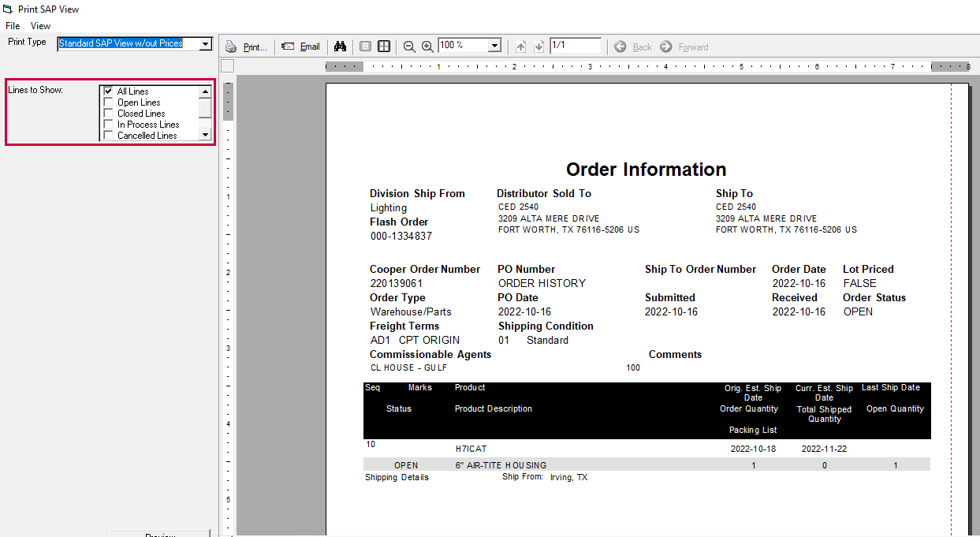Open the Print Type dropdown
The width and height of the screenshot is (980, 537).
206,43
